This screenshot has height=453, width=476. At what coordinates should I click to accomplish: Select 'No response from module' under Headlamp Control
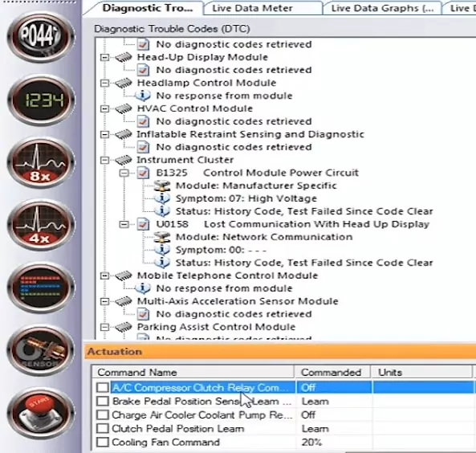click(224, 96)
